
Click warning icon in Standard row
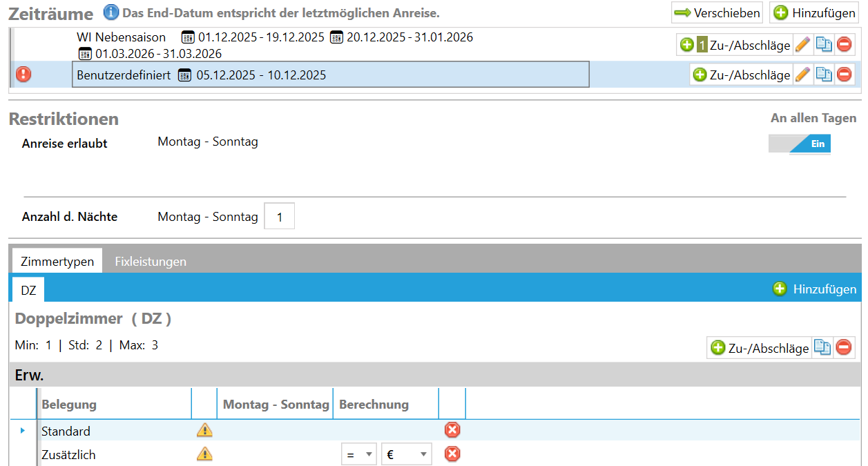204,430
